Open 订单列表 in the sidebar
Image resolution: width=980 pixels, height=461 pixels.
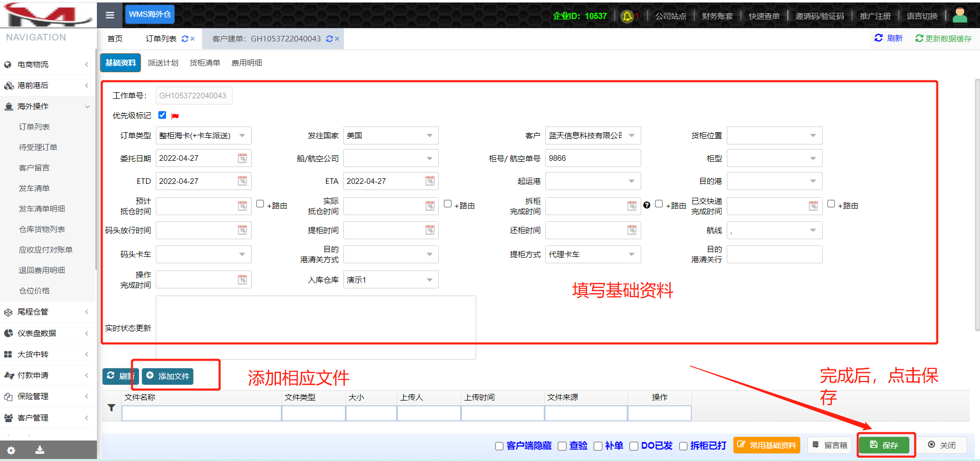(34, 127)
